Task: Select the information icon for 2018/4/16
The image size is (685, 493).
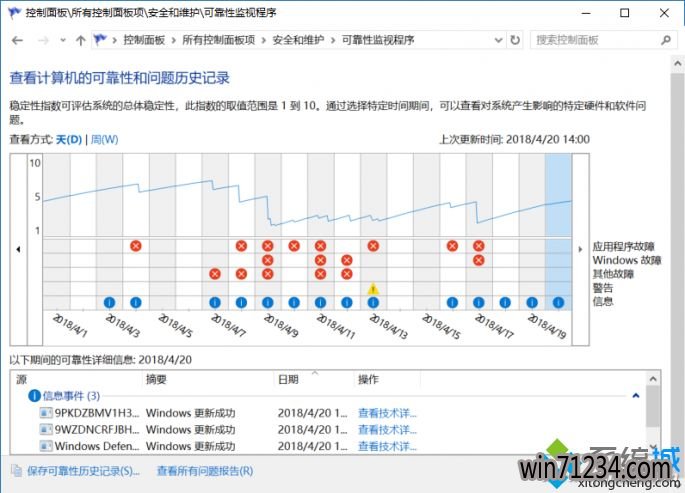Action: click(x=452, y=302)
